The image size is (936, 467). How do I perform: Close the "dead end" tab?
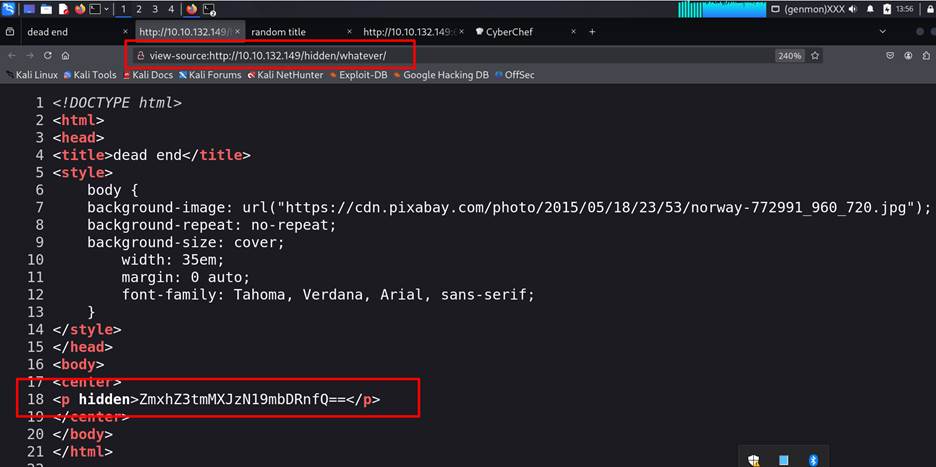tap(123, 32)
